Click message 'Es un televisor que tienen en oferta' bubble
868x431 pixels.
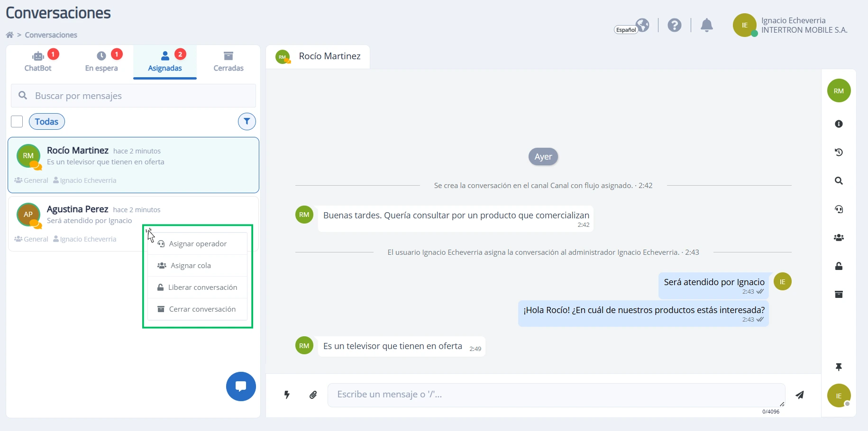(402, 346)
